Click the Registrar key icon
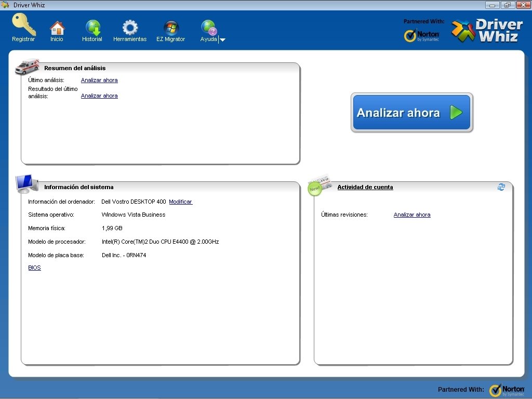 [x=24, y=24]
